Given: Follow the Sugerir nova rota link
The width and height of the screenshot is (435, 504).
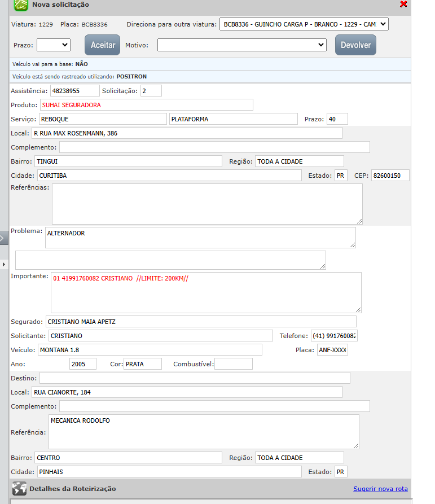Looking at the screenshot, I should 380,489.
